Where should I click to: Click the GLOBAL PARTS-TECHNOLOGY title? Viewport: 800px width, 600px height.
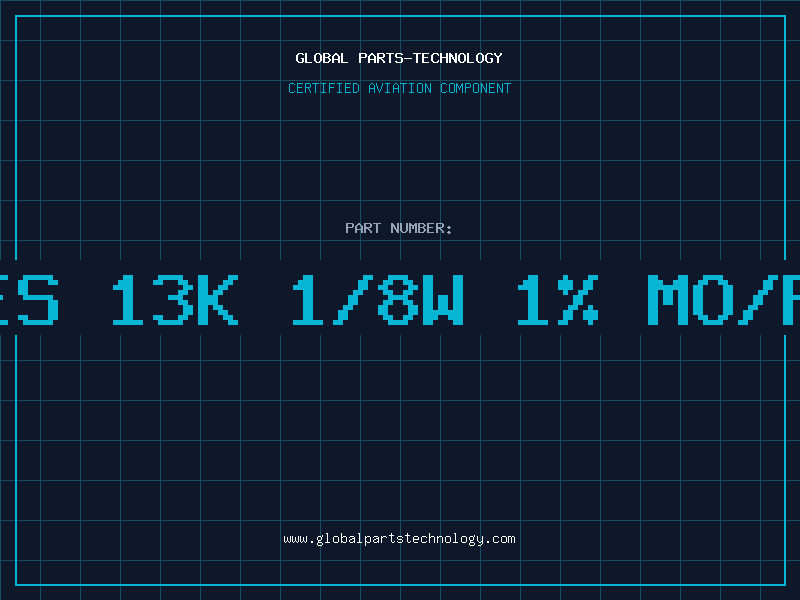tap(399, 58)
